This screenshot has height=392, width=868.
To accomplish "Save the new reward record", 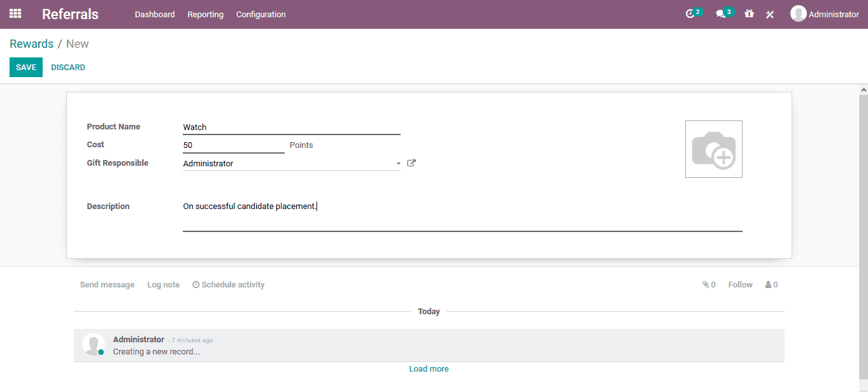I will tap(26, 67).
